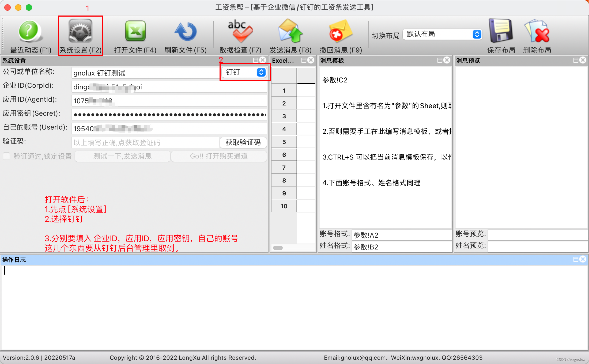Refresh file using blue arrow icon (F5)
Image resolution: width=589 pixels, height=364 pixels.
[186, 32]
